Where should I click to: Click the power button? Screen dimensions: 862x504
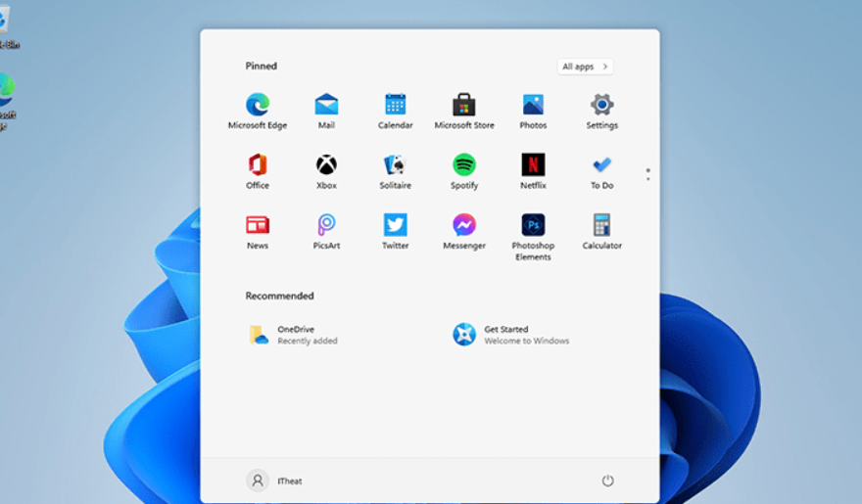pos(607,481)
